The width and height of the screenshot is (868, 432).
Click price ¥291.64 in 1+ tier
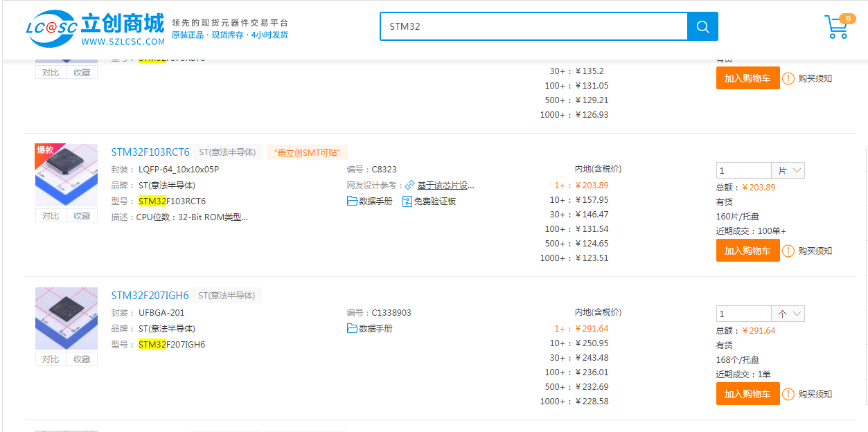pyautogui.click(x=592, y=329)
